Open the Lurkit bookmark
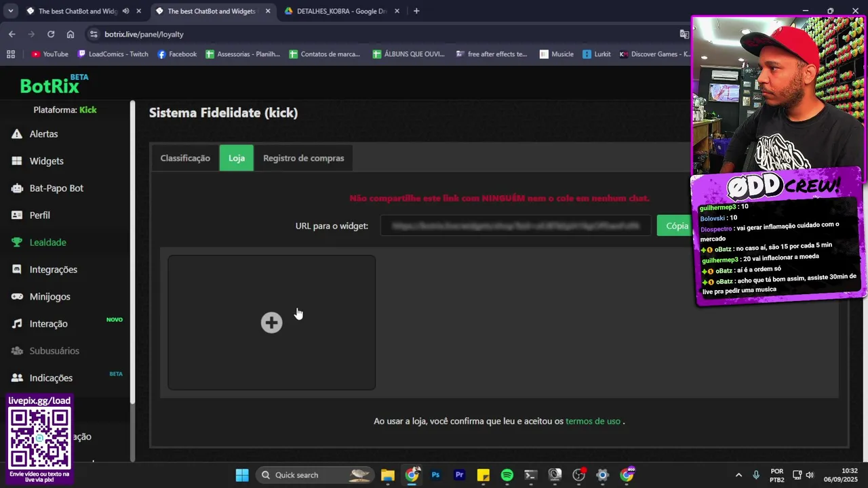Viewport: 868px width, 488px height. 596,54
